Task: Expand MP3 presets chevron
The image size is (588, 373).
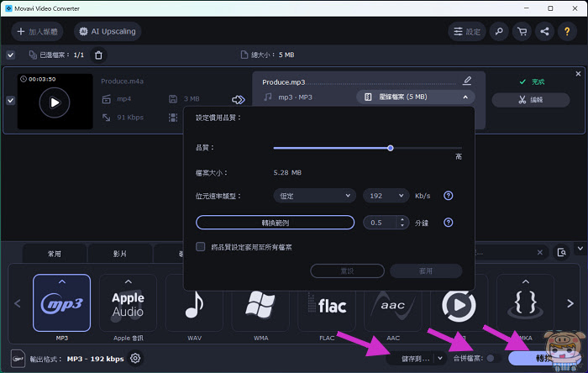Action: 62,281
